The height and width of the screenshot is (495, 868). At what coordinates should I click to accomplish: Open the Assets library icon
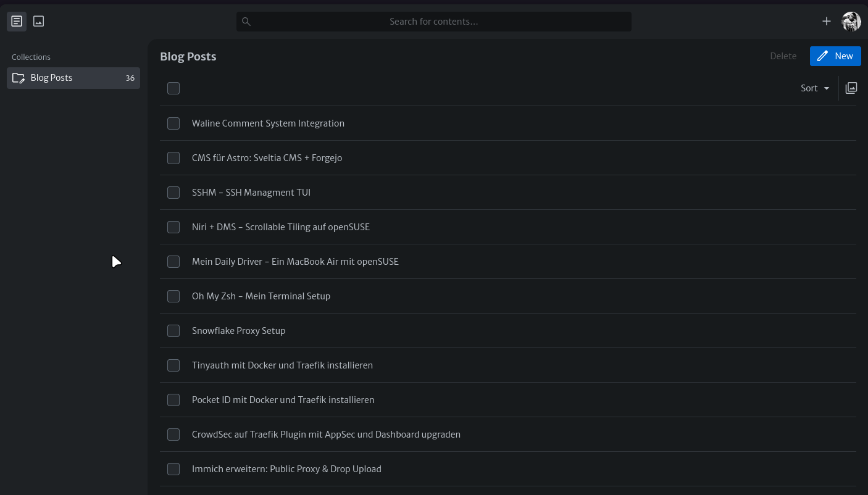click(38, 21)
